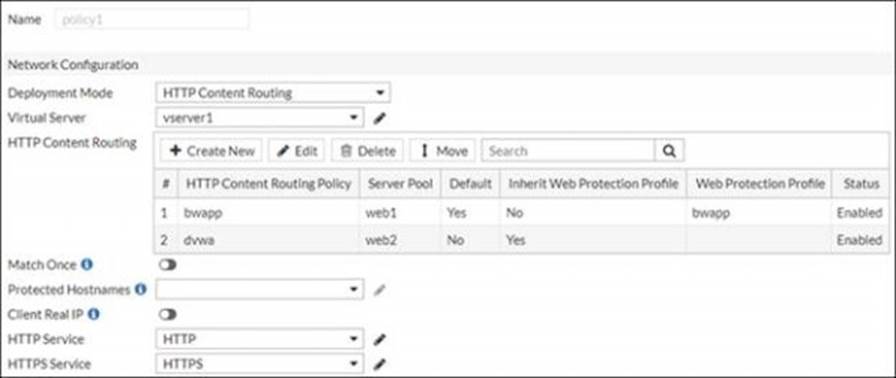Enable the Match Once toggle

pyautogui.click(x=169, y=265)
